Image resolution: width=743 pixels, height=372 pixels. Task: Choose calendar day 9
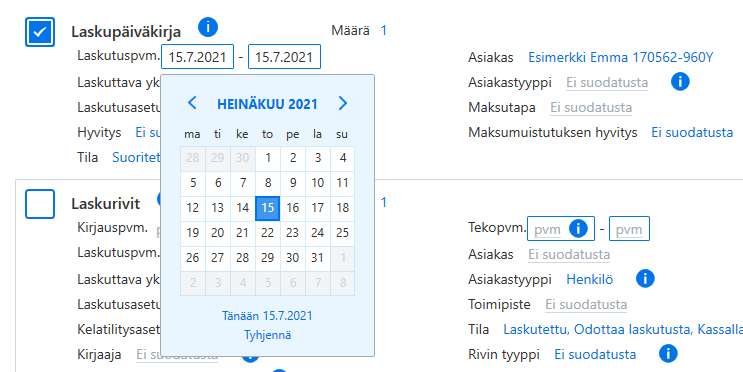pos(293,183)
